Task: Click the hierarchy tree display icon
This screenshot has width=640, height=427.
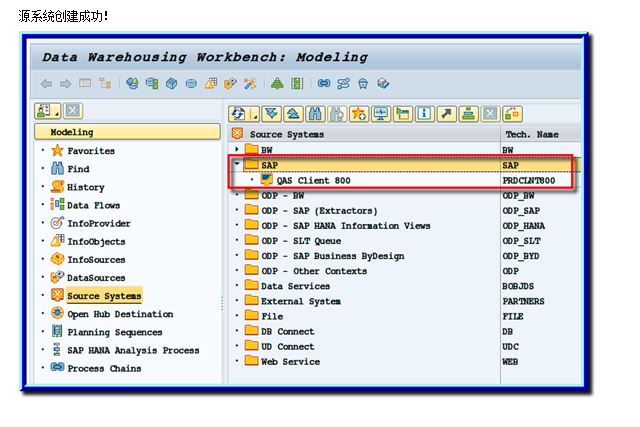Action: coord(105,84)
